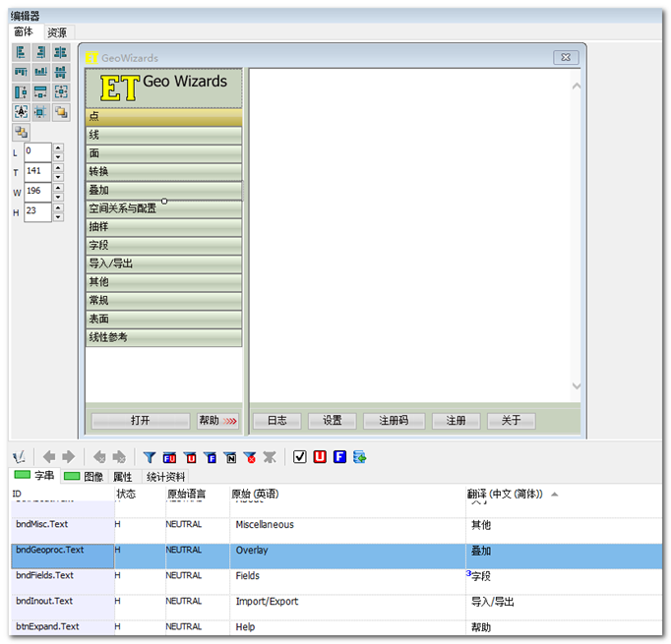The width and height of the screenshot is (671, 644).
Task: Click the 日志 button
Action: click(277, 421)
